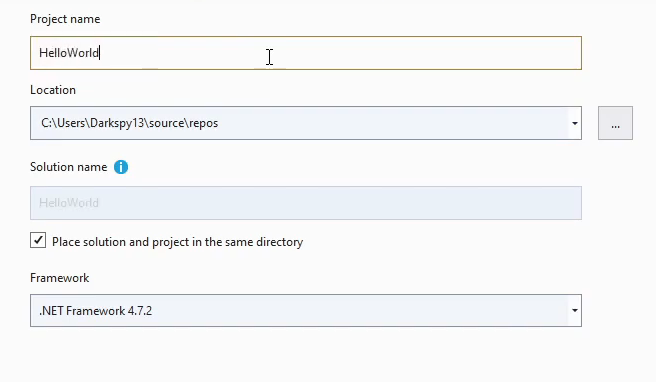Screen dimensions: 656x382
Task: Expand the Location dropdown arrow
Action: (x=575, y=123)
